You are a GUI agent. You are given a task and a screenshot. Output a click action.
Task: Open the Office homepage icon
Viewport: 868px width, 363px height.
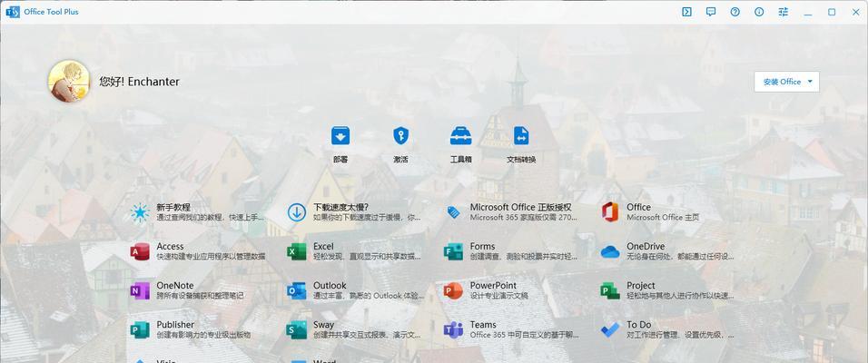pos(610,212)
